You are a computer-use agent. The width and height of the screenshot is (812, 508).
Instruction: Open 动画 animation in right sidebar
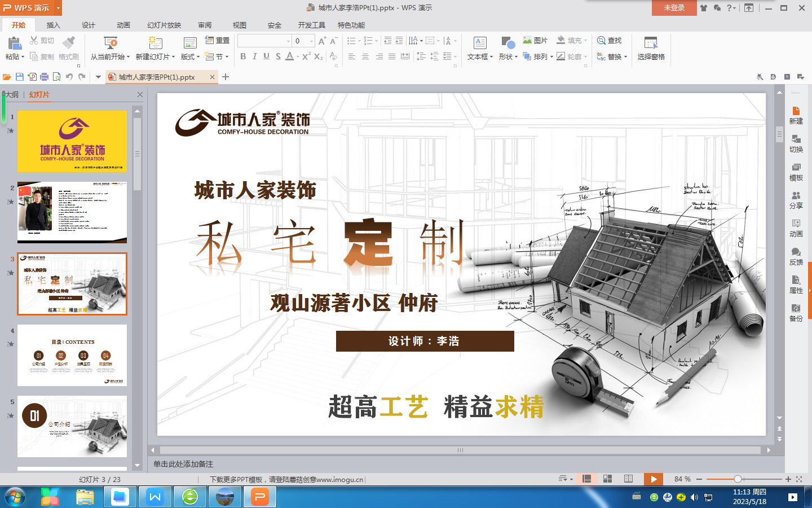point(796,228)
